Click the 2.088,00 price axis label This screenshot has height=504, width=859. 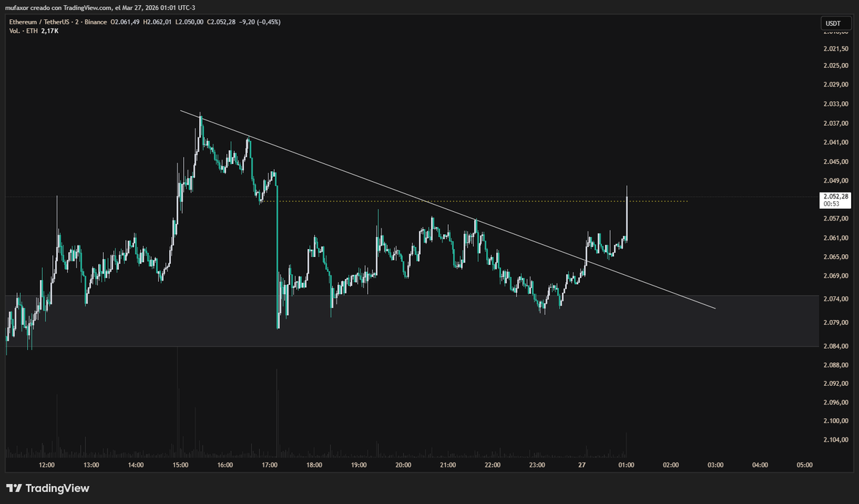(835, 365)
